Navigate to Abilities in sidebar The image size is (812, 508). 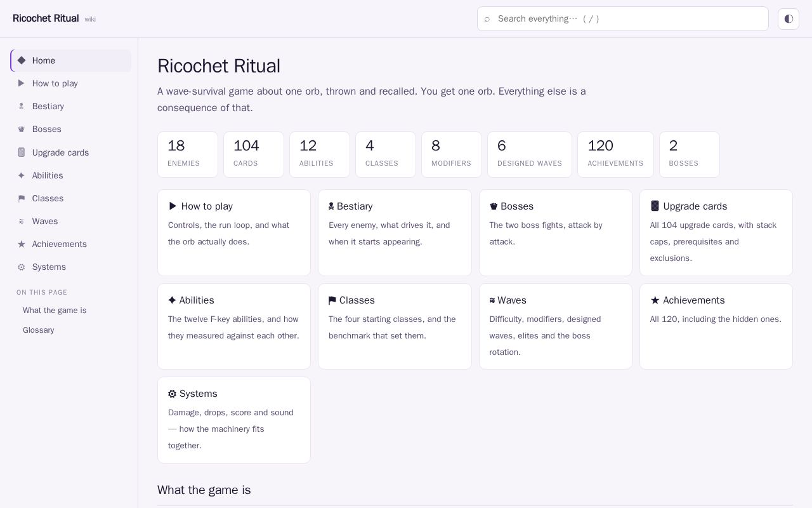pos(71,175)
